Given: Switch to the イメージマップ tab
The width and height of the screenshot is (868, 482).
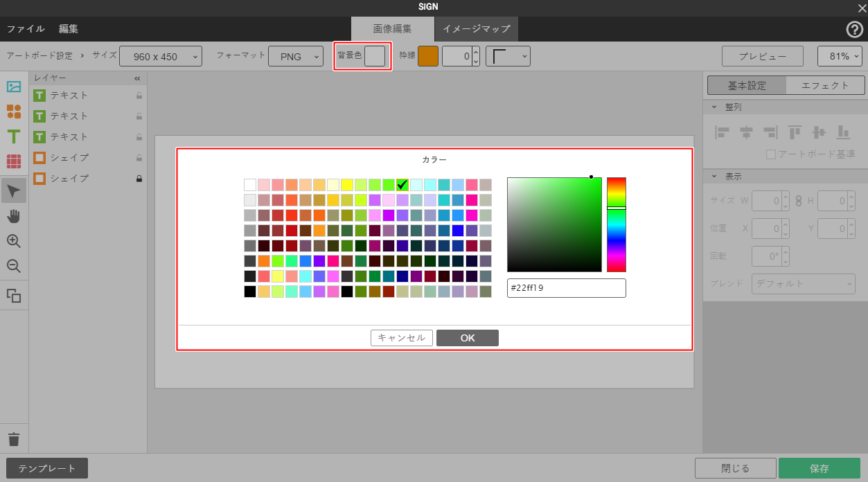Looking at the screenshot, I should tap(477, 29).
